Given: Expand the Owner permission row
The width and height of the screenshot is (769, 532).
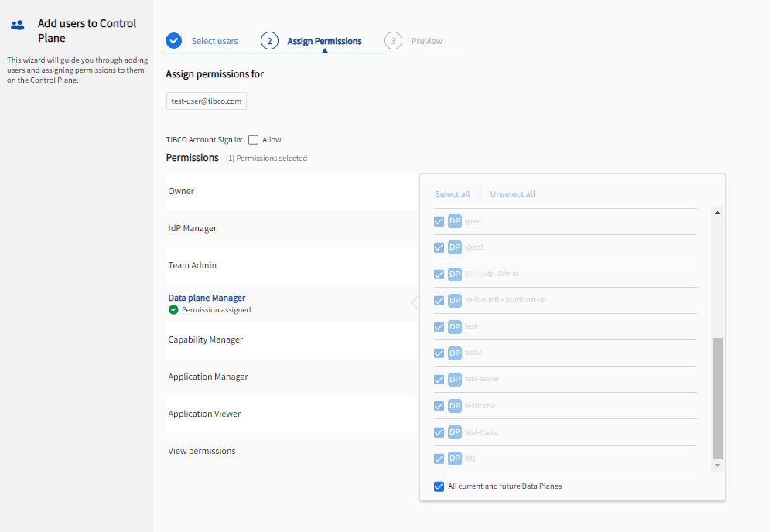Looking at the screenshot, I should click(x=182, y=191).
